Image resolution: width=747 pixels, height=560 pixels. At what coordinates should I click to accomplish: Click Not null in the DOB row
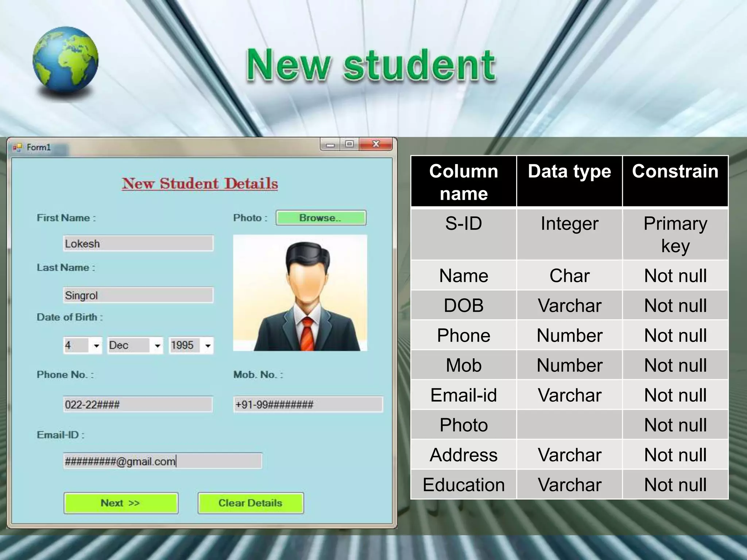[x=675, y=305]
